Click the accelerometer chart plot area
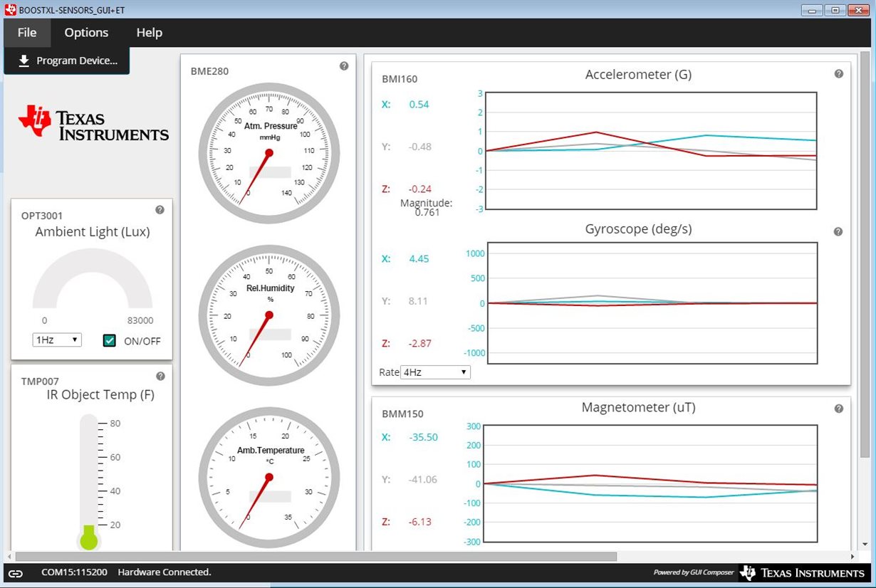Viewport: 876px width, 588px height. coord(651,151)
